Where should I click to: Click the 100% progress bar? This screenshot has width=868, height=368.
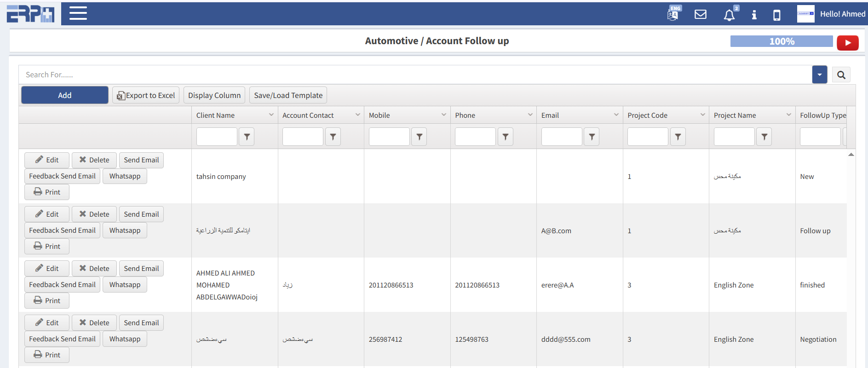(x=781, y=41)
